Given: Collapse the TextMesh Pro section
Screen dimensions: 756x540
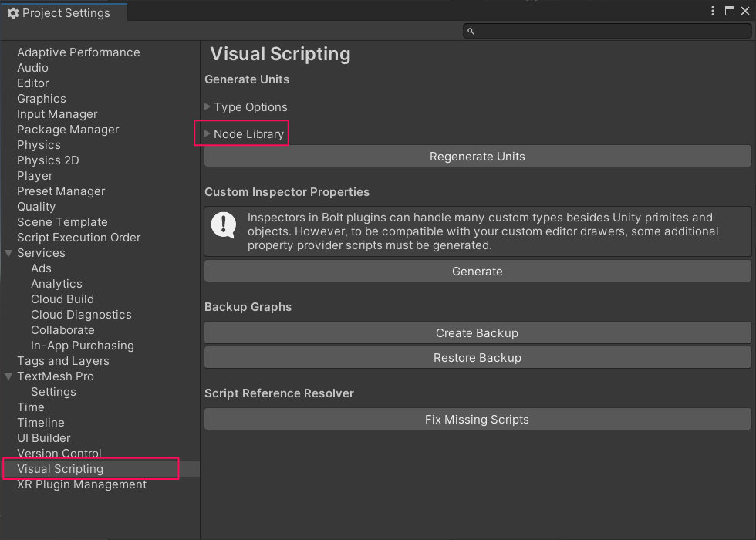Looking at the screenshot, I should click(8, 376).
